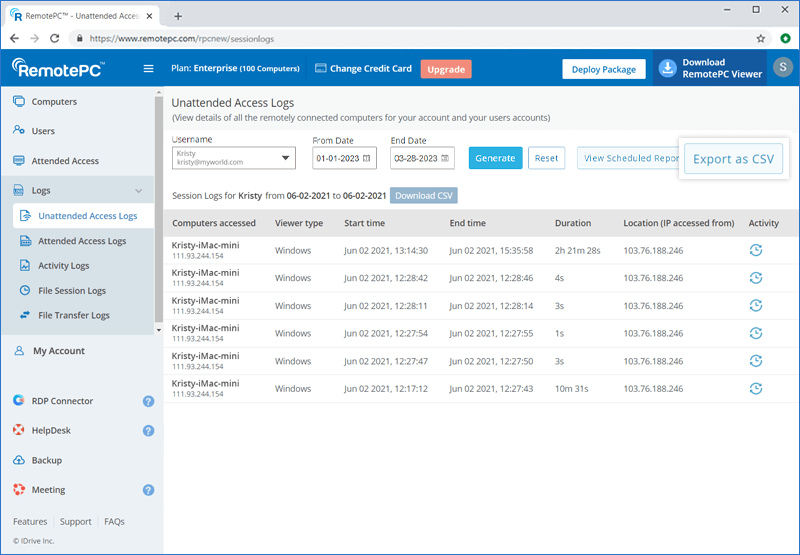Click the End Date field 03-28-2023
The width and height of the screenshot is (800, 555).
pyautogui.click(x=422, y=158)
